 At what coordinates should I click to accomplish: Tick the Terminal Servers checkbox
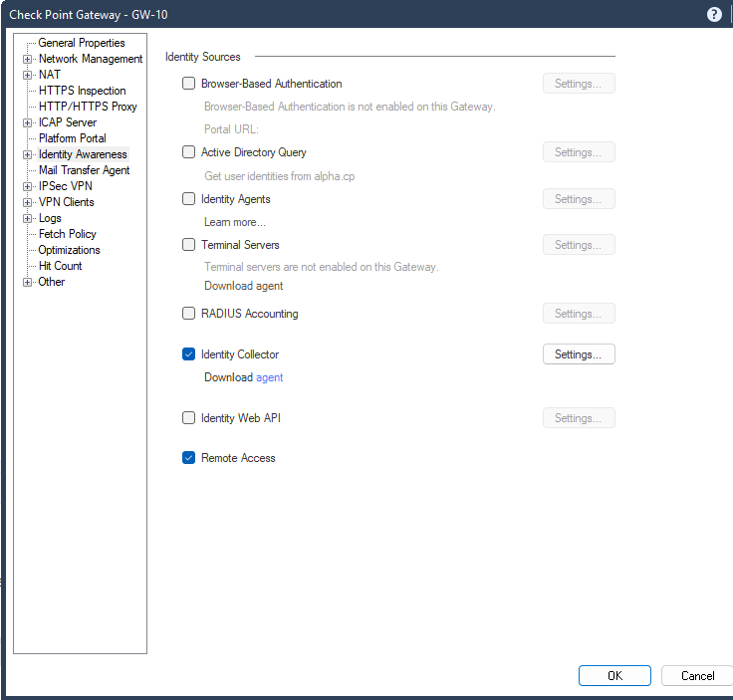(x=188, y=244)
